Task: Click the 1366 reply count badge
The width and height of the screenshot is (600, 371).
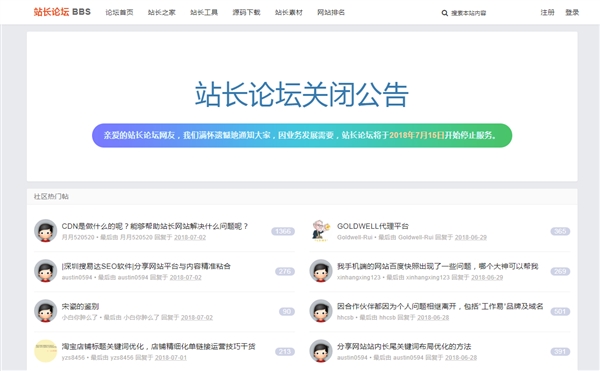Action: (283, 231)
